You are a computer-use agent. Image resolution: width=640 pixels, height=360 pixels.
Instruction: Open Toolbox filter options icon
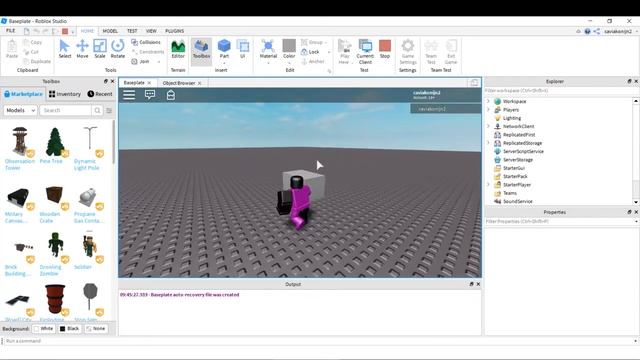pyautogui.click(x=109, y=110)
